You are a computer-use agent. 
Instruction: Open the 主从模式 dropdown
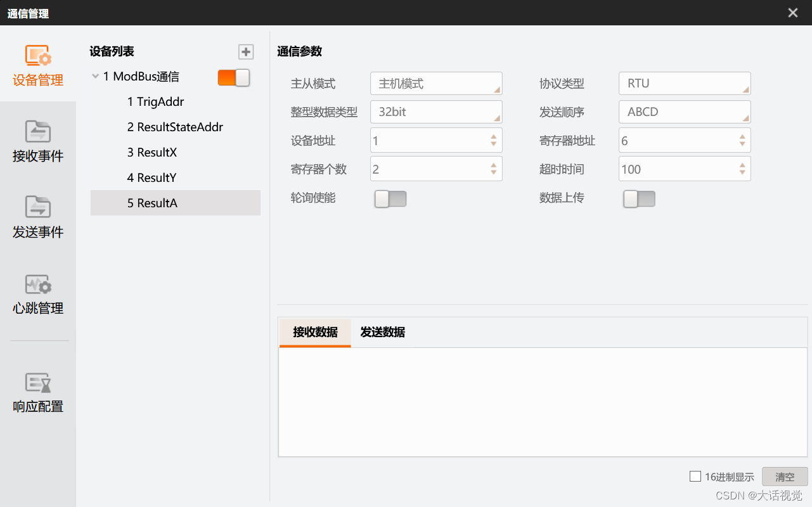click(x=436, y=83)
